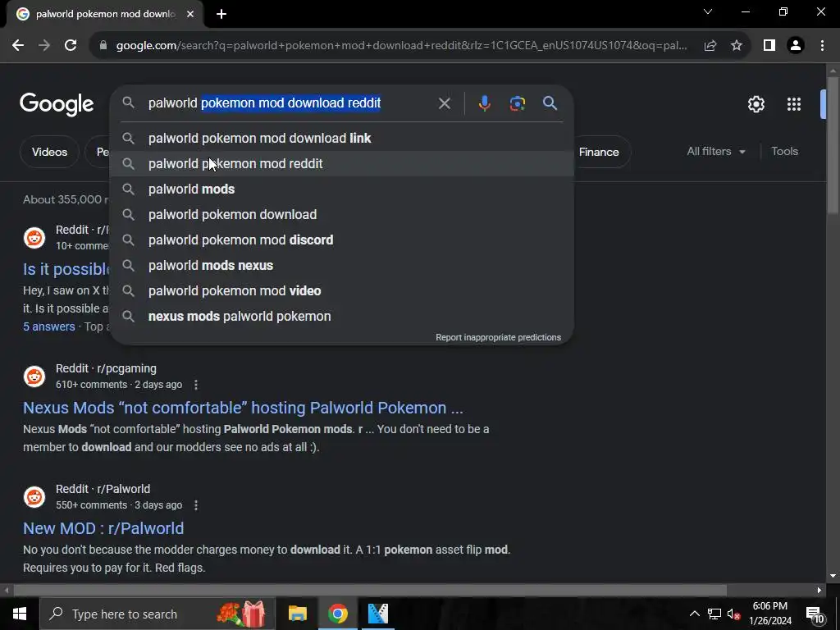Image resolution: width=840 pixels, height=630 pixels.
Task: Clear the search box with the X icon
Action: (444, 103)
